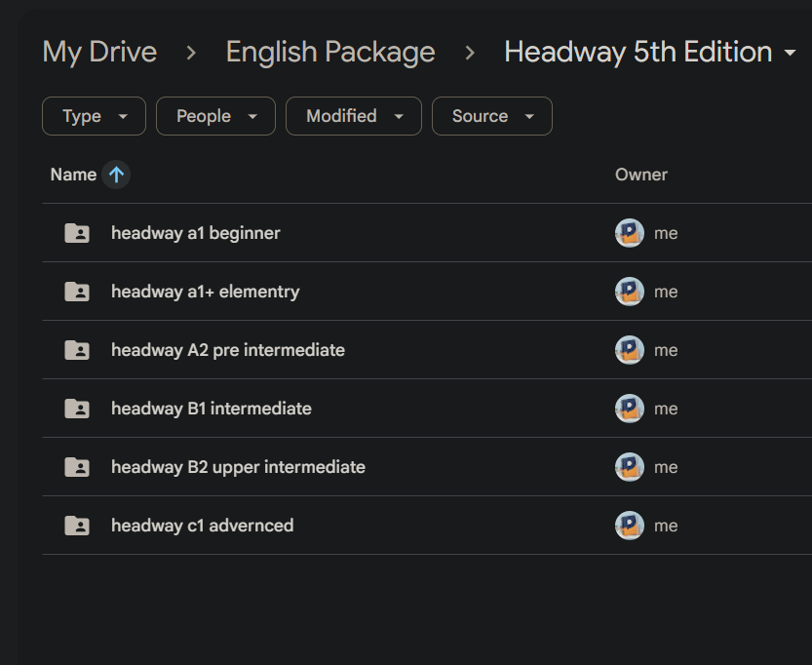812x665 pixels.
Task: Expand the Headway 5th Edition folder menu
Action: tap(790, 53)
